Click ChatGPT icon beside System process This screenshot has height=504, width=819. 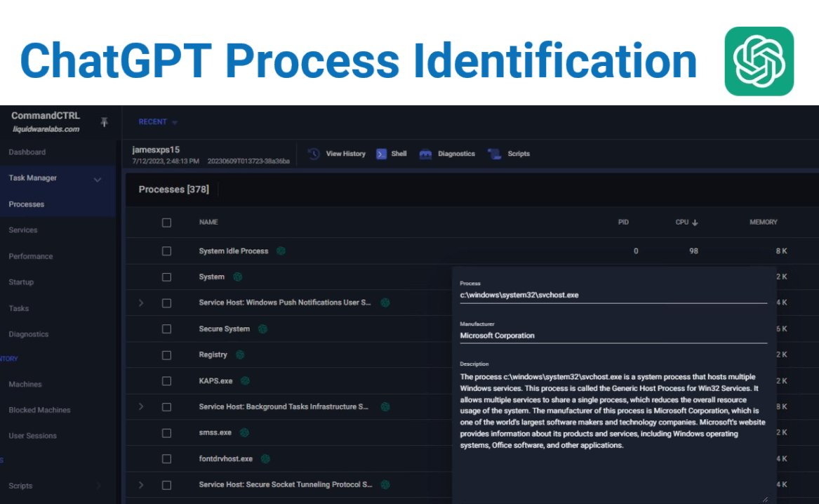click(238, 277)
